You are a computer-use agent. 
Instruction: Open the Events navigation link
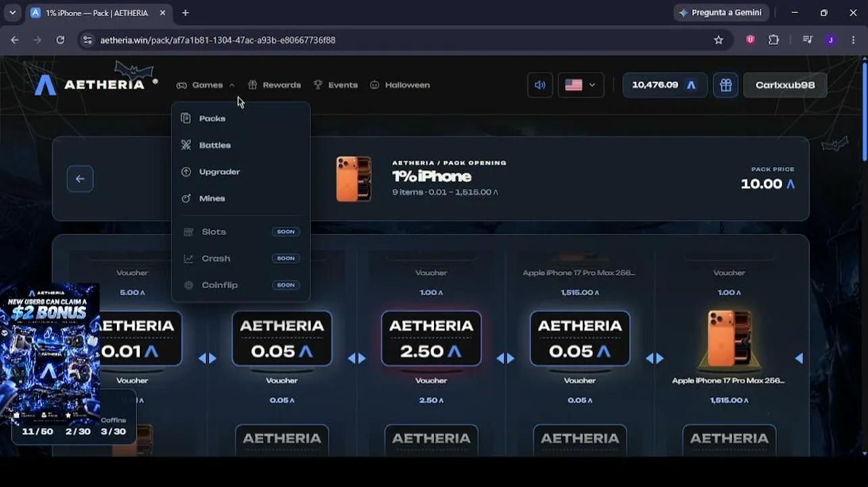click(x=335, y=85)
